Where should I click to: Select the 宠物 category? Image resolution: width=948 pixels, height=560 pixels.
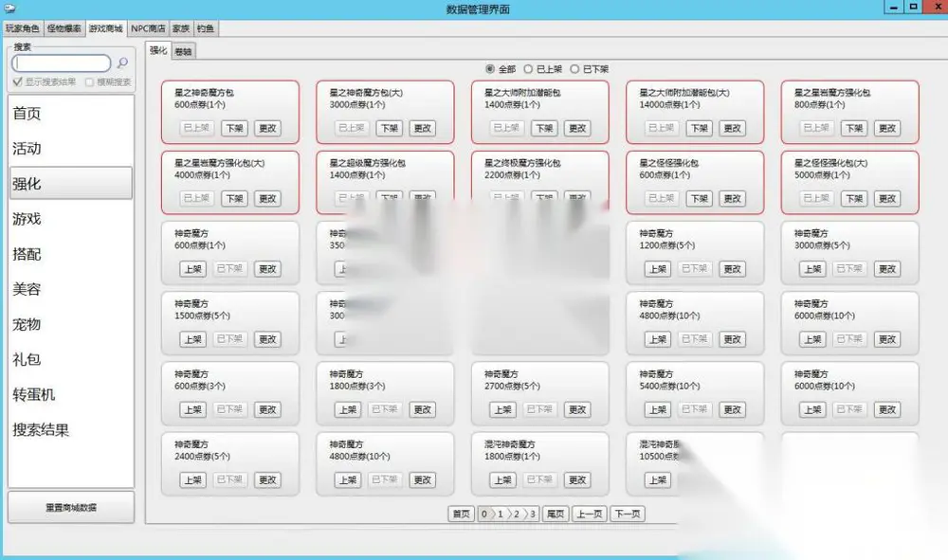71,324
